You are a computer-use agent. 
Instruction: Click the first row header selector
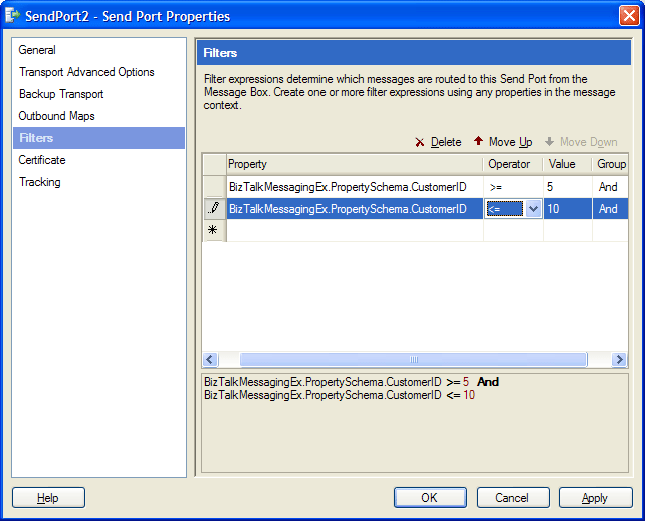214,187
